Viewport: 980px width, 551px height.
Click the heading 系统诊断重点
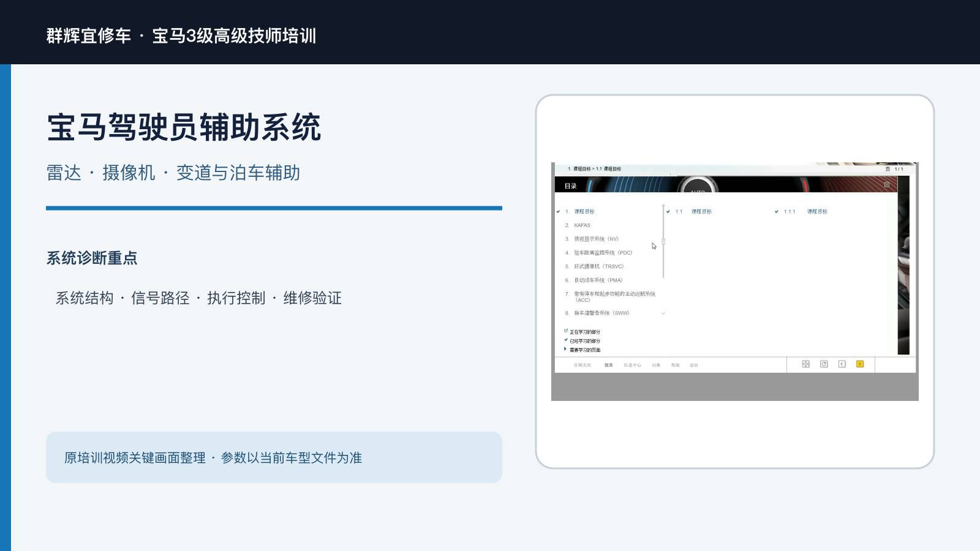click(92, 258)
